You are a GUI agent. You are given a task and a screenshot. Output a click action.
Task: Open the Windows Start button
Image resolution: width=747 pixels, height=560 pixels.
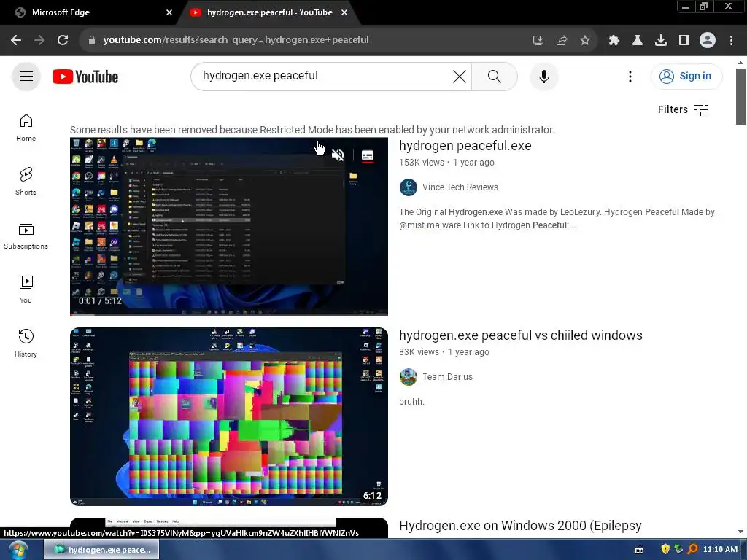[18, 550]
